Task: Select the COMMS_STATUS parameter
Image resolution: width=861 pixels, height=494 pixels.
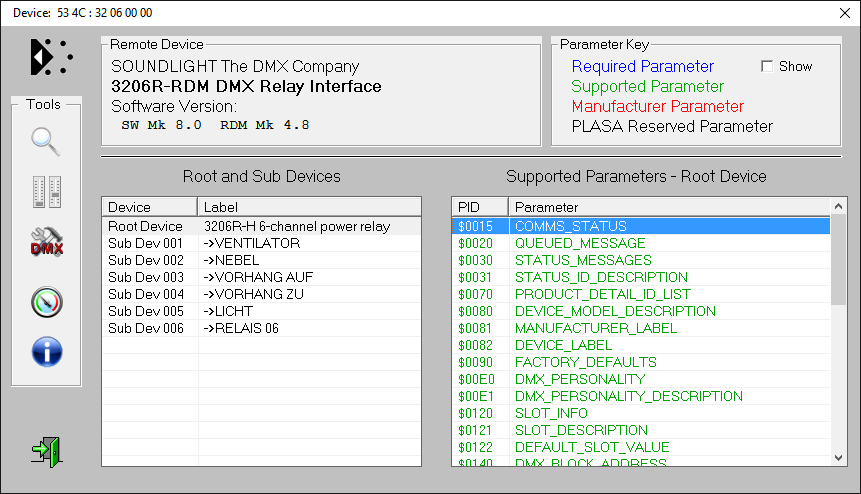Action: (570, 226)
